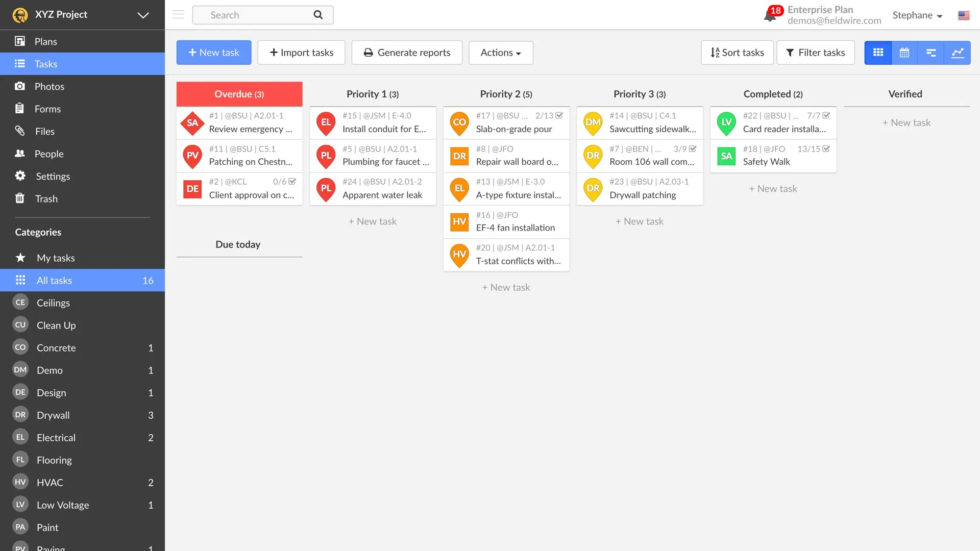
Task: Click the DM pin icon on task #14
Action: coord(593,123)
